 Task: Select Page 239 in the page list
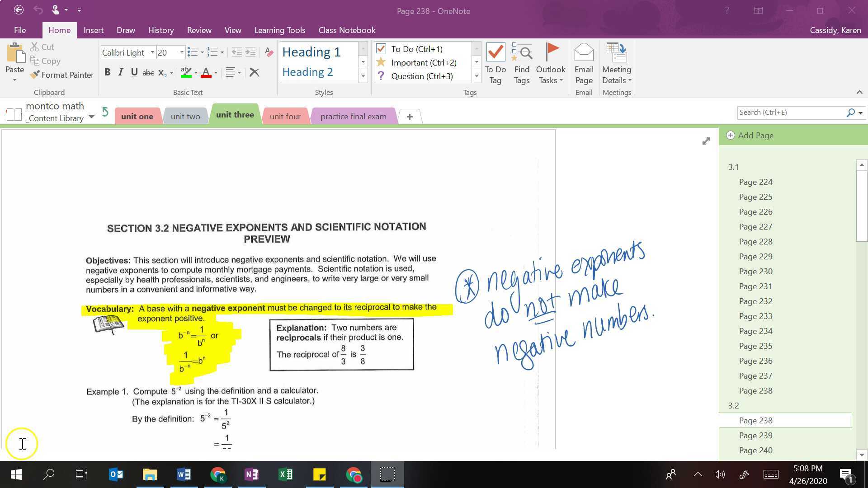click(x=755, y=435)
